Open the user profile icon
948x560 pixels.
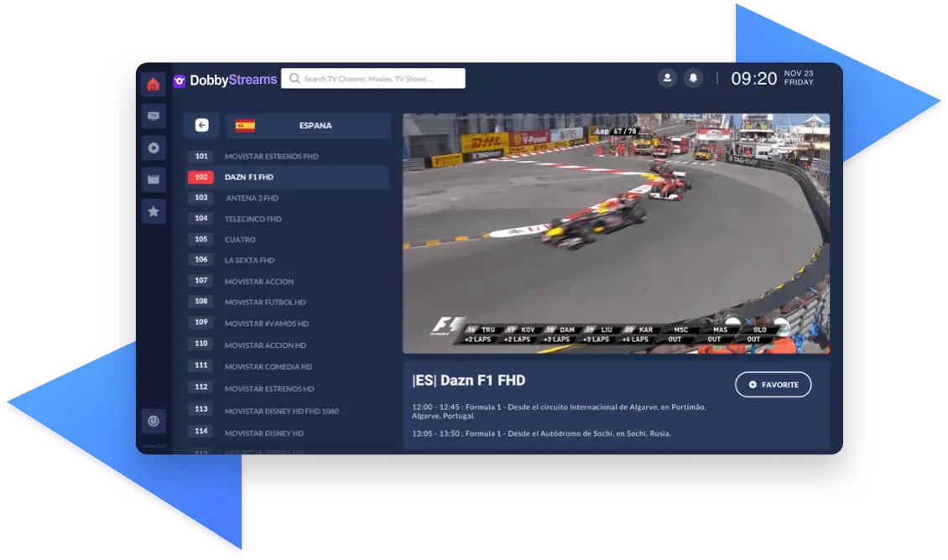pyautogui.click(x=667, y=77)
